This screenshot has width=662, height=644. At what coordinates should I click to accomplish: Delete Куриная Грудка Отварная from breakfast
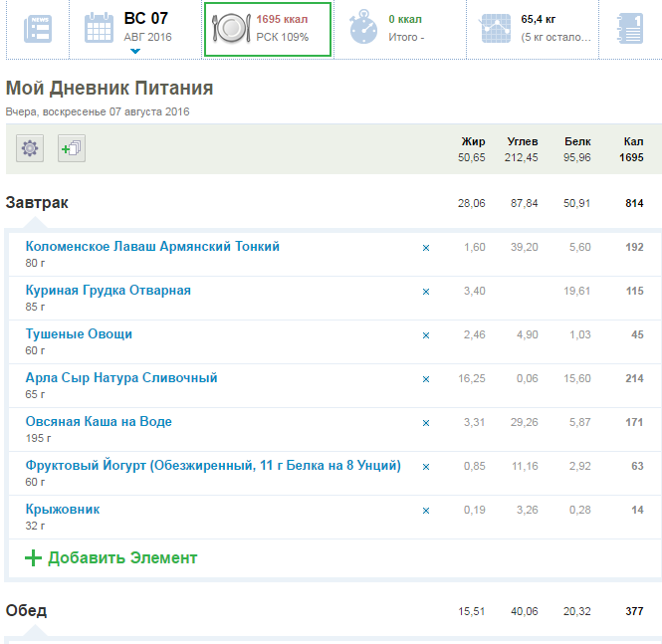(426, 292)
